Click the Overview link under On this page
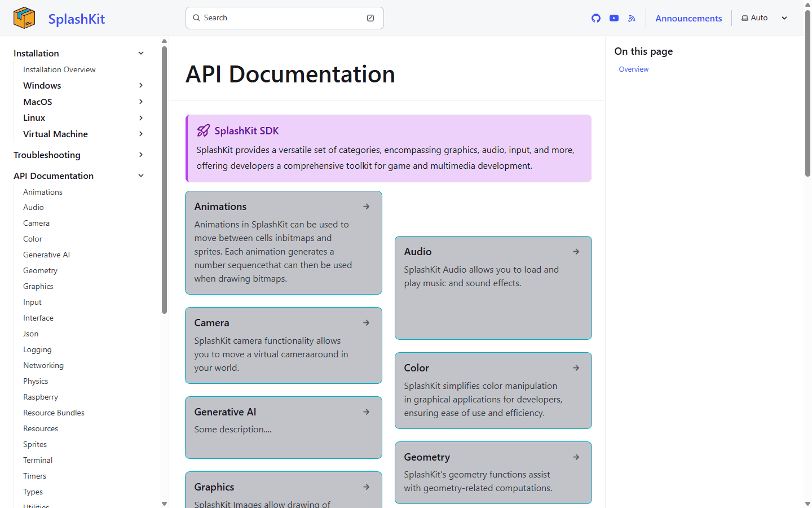Image resolution: width=812 pixels, height=508 pixels. (633, 69)
